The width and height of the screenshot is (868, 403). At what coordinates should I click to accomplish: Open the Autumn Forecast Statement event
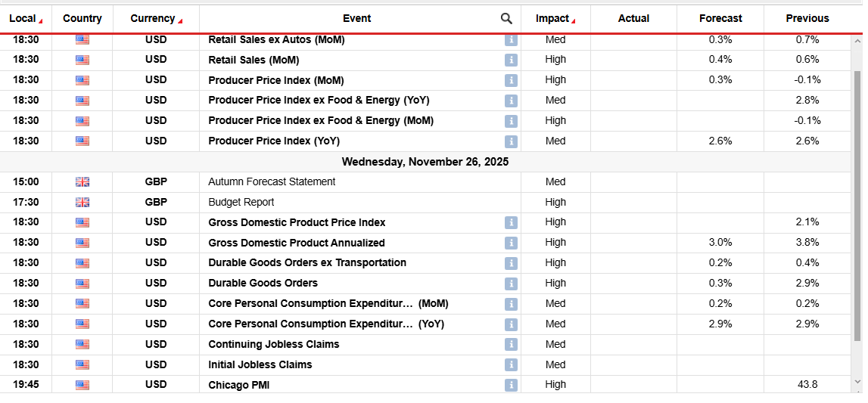tap(272, 181)
